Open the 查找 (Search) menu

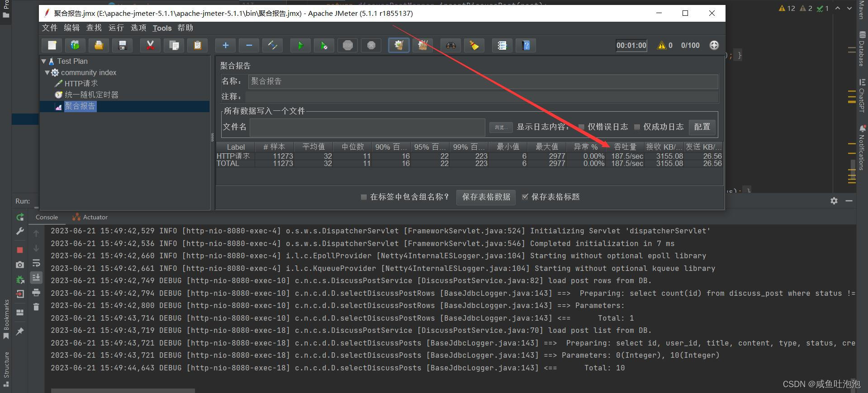click(x=94, y=28)
